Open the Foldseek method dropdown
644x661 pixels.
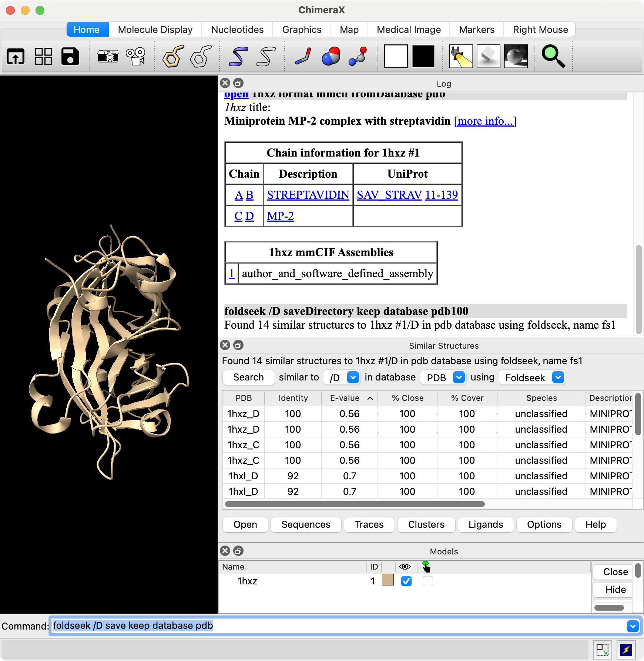click(532, 378)
